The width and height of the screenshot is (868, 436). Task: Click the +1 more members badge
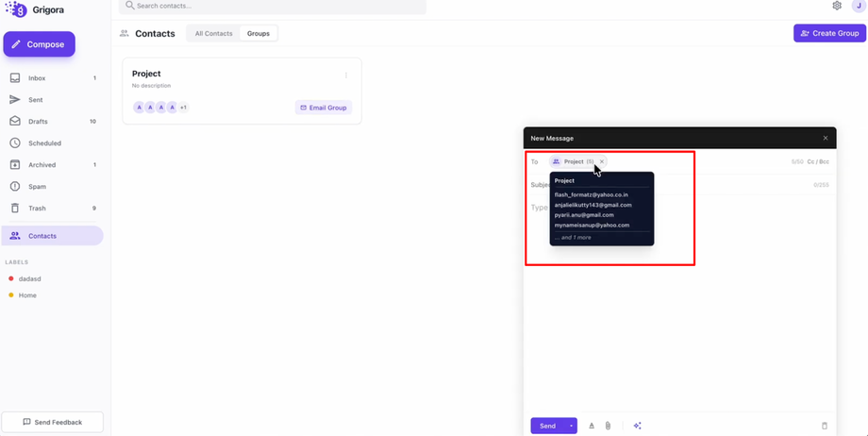click(x=183, y=108)
